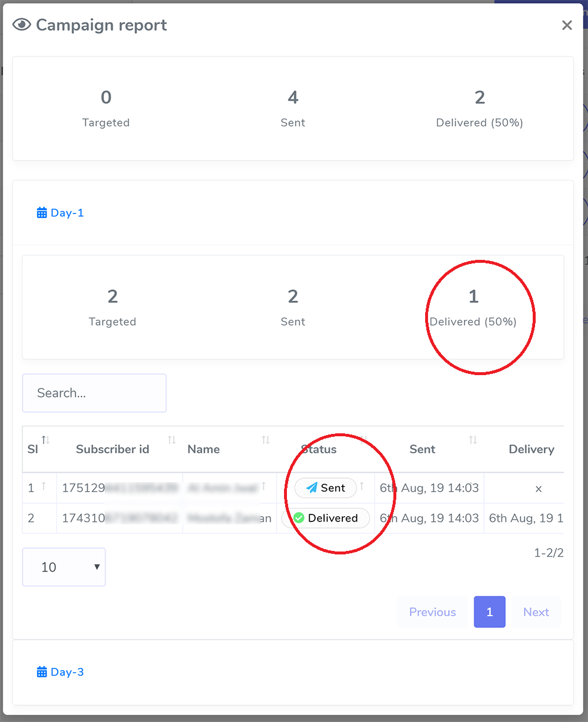Click the paper plane icon in the Sent badge

(x=310, y=487)
